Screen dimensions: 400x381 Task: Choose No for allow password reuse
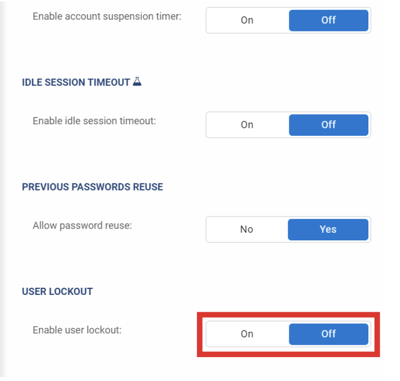pyautogui.click(x=247, y=229)
